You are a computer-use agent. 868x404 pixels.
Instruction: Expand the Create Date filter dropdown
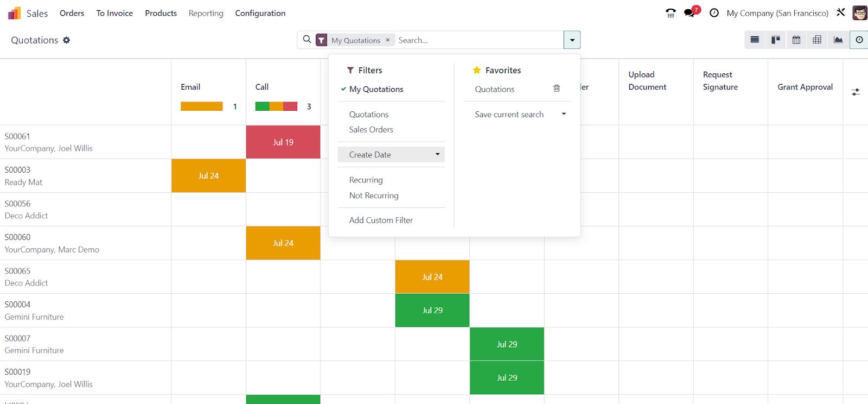coord(391,155)
